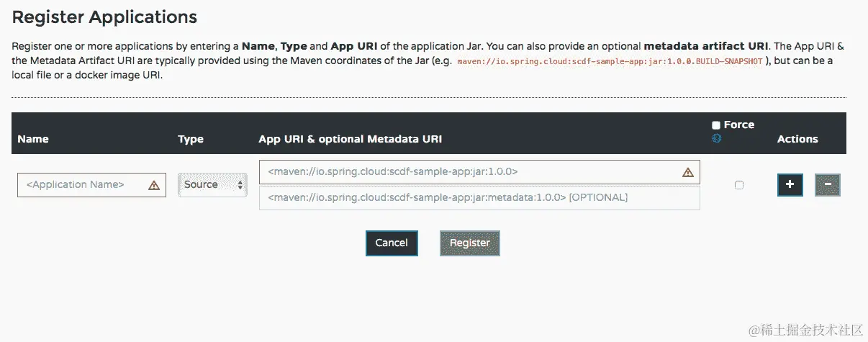868x342 pixels.
Task: Open the Source type dropdown
Action: pos(212,185)
